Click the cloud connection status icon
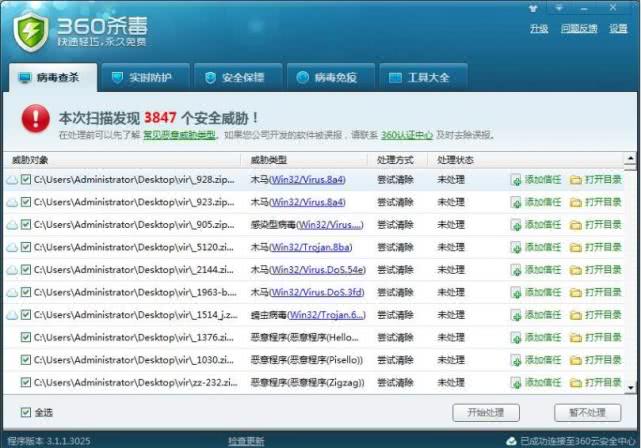The height and width of the screenshot is (448, 641). click(x=511, y=441)
